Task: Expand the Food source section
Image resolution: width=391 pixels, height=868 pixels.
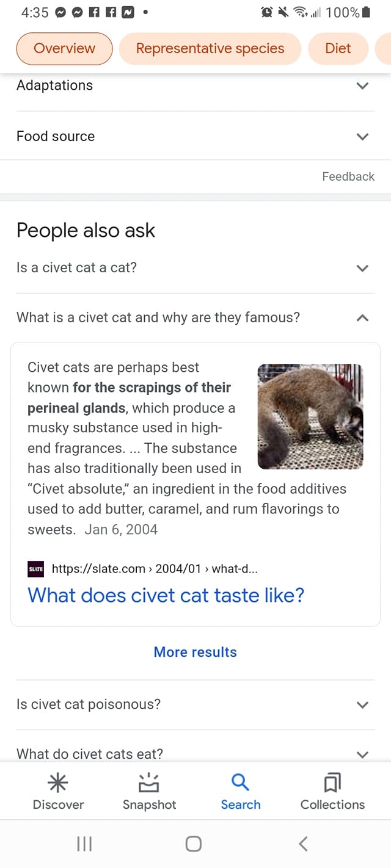Action: click(x=195, y=136)
